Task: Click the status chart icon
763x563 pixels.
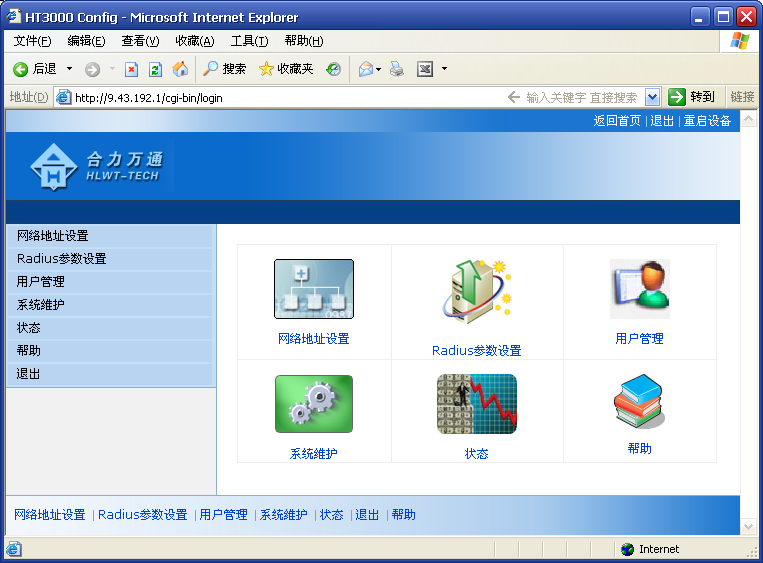Action: click(477, 404)
